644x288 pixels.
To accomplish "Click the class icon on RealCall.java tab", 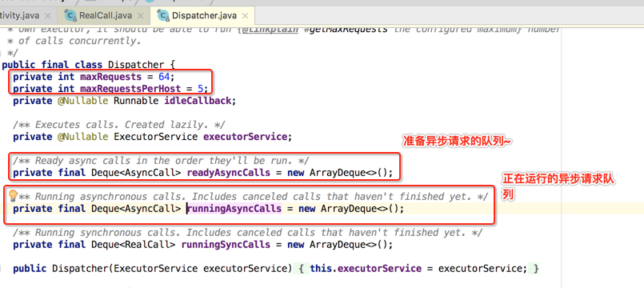I will point(71,16).
